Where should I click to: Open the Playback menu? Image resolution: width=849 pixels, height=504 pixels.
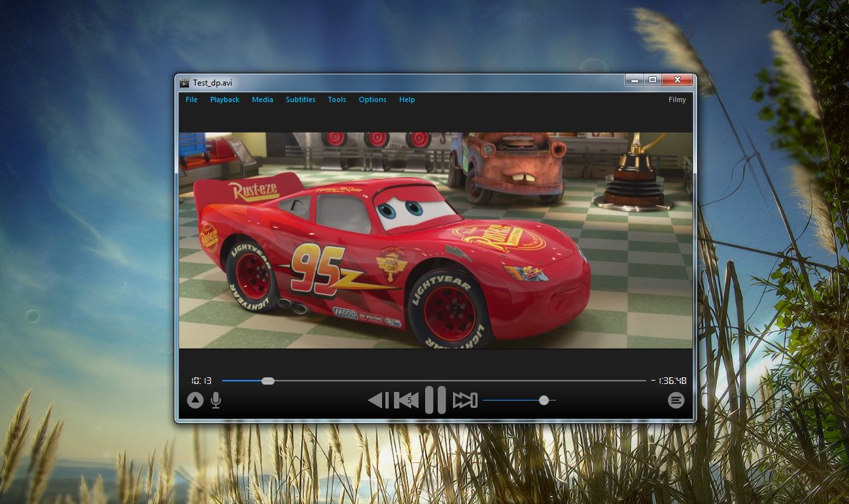pos(225,99)
